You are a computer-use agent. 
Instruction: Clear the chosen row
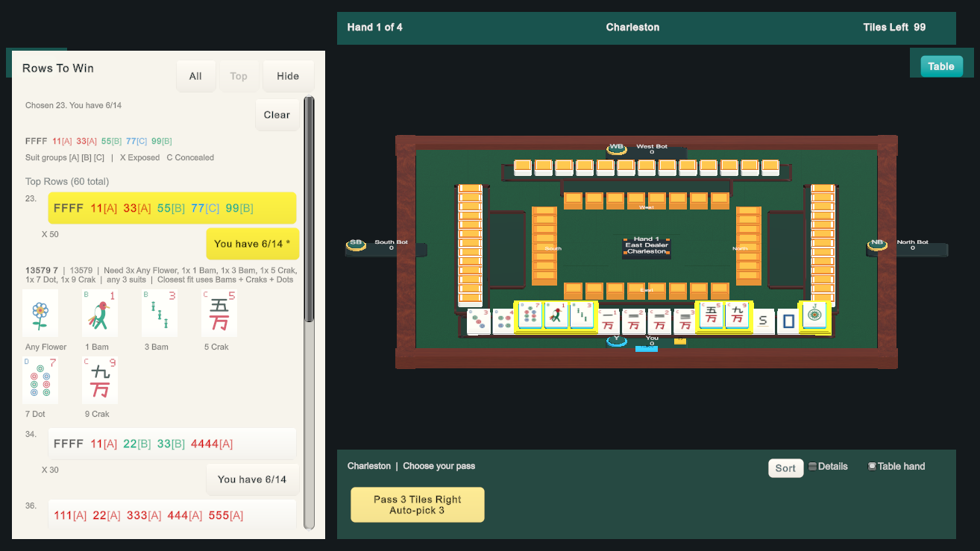pyautogui.click(x=277, y=115)
